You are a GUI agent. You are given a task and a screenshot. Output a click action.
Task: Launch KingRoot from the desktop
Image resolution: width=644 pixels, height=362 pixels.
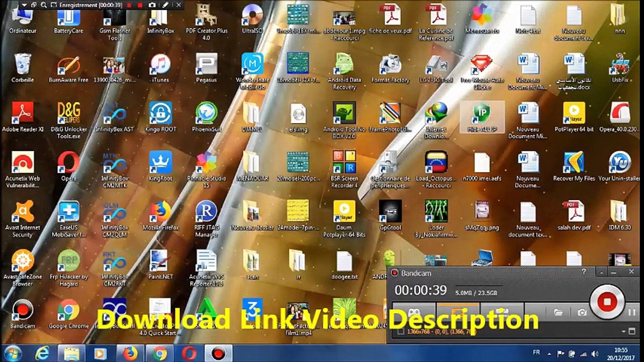click(160, 166)
